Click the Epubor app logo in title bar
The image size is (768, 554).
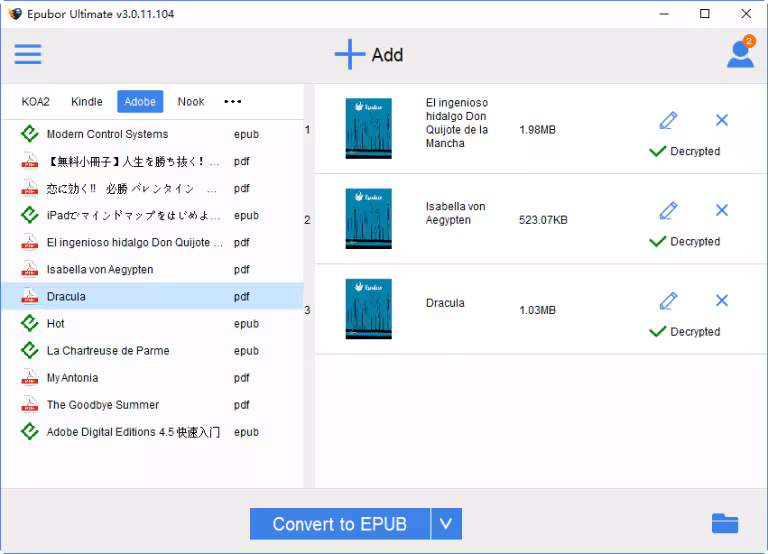[x=15, y=14]
